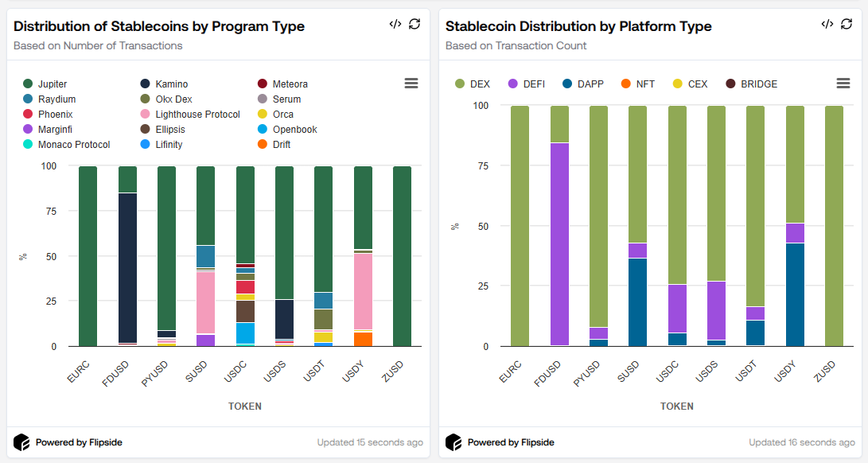Click Powered by Flipside link on left card
This screenshot has width=868, height=463.
[x=79, y=442]
